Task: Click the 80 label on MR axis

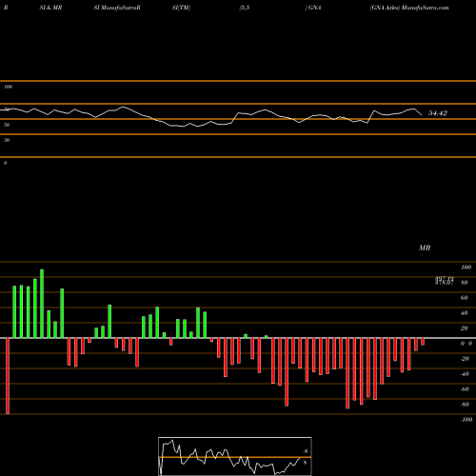Action: click(x=464, y=283)
